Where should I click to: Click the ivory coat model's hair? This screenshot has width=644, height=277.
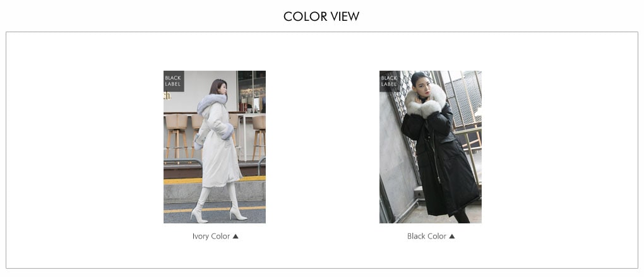pos(217,87)
